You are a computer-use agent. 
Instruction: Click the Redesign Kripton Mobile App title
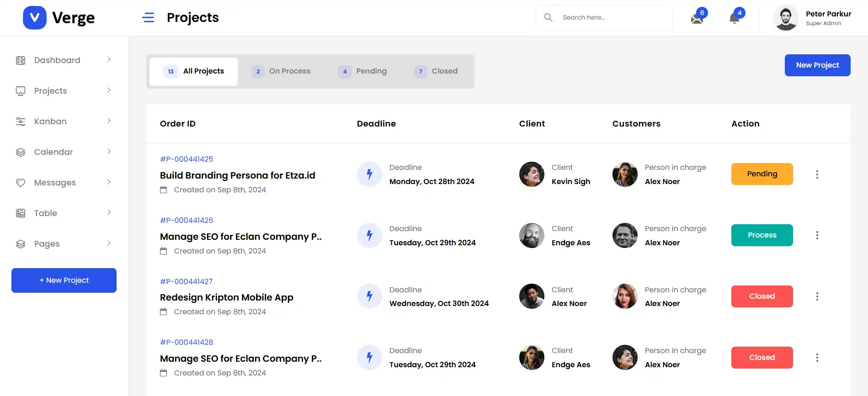(x=227, y=297)
